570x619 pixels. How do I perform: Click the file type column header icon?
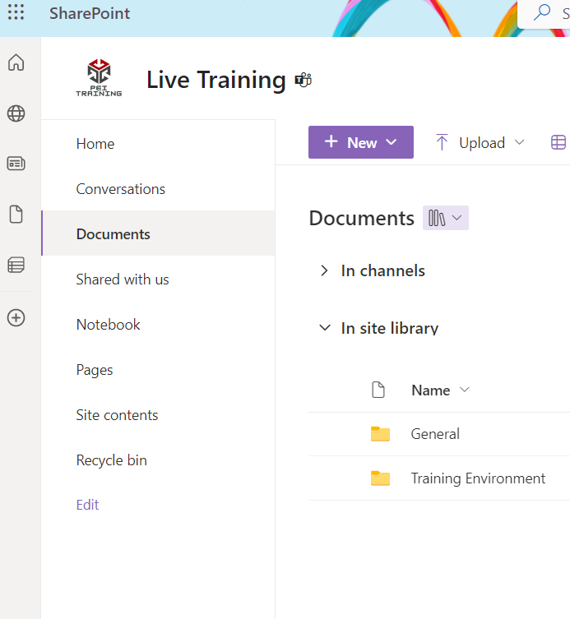pyautogui.click(x=378, y=390)
